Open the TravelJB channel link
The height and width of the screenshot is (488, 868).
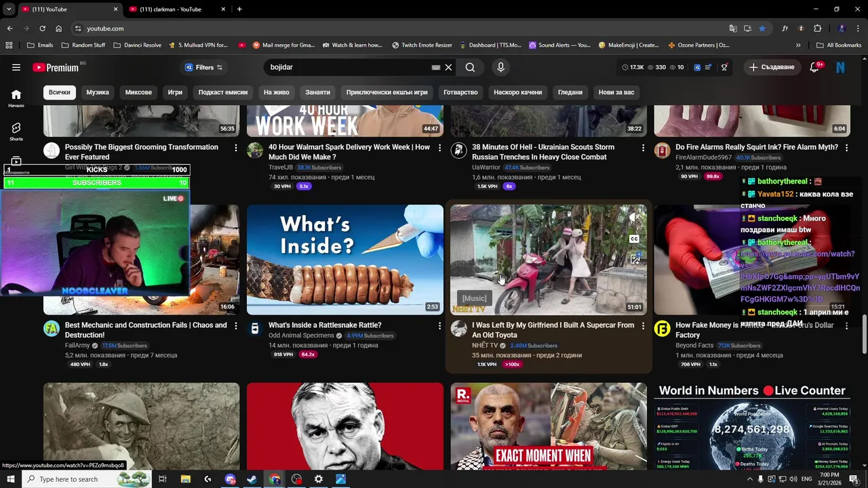280,167
